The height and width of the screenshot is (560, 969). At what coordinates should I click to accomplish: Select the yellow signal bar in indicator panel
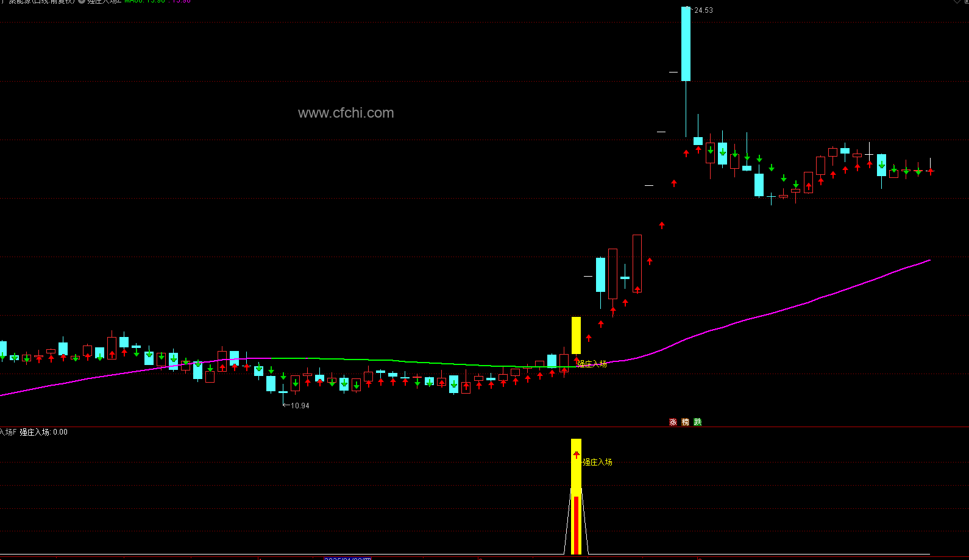coord(576,496)
